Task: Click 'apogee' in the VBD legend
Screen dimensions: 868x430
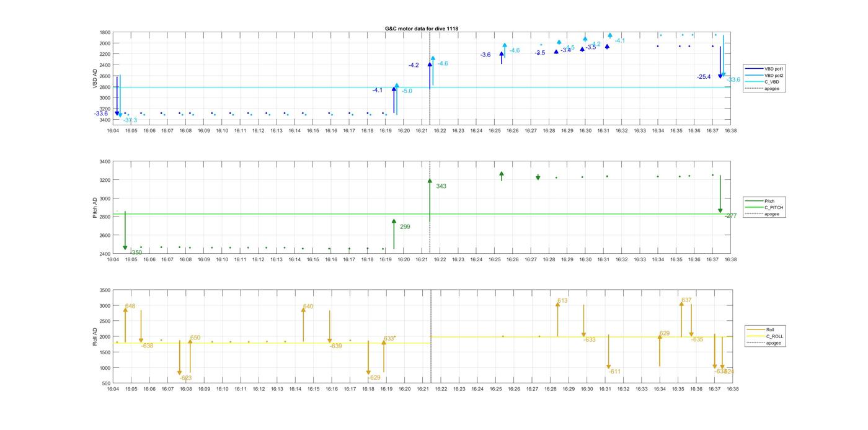Action: (x=772, y=89)
